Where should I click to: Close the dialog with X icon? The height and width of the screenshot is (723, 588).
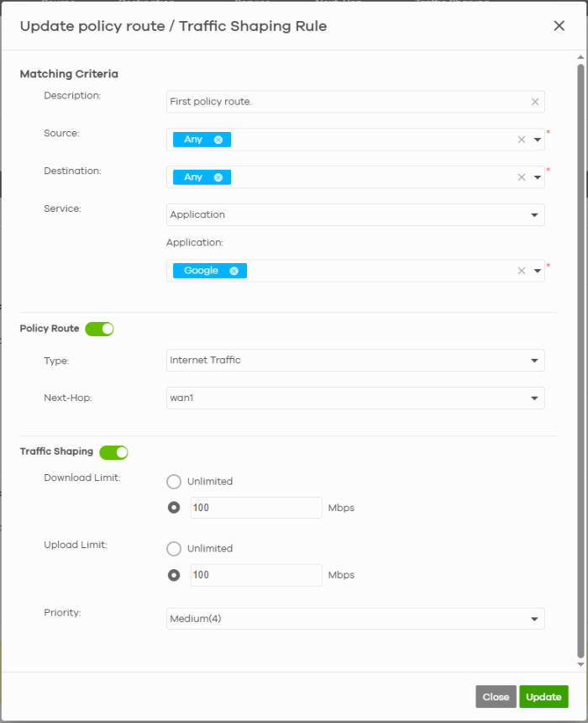[x=559, y=26]
